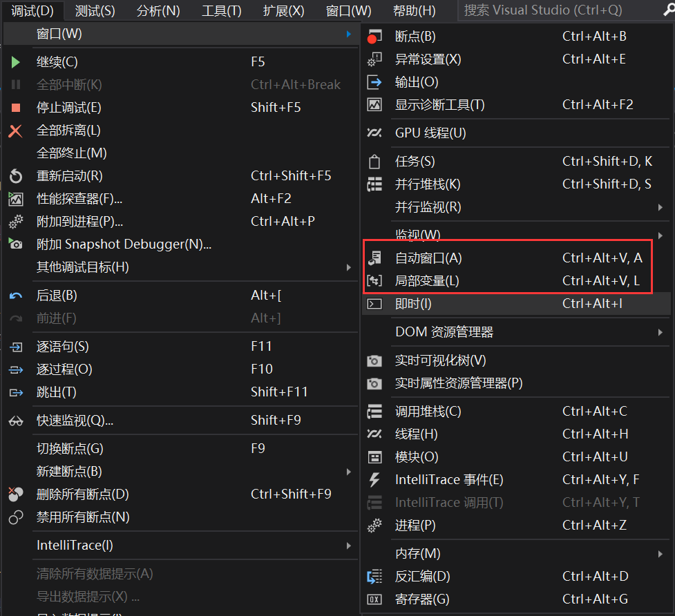Click the Tasks clipboard icon
This screenshot has width=675, height=616.
[374, 162]
